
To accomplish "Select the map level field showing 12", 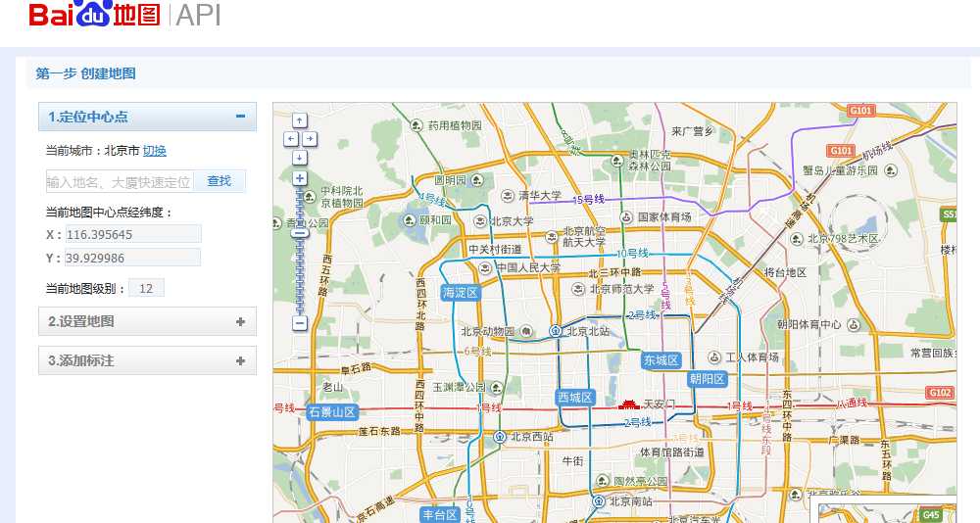I will [x=146, y=288].
